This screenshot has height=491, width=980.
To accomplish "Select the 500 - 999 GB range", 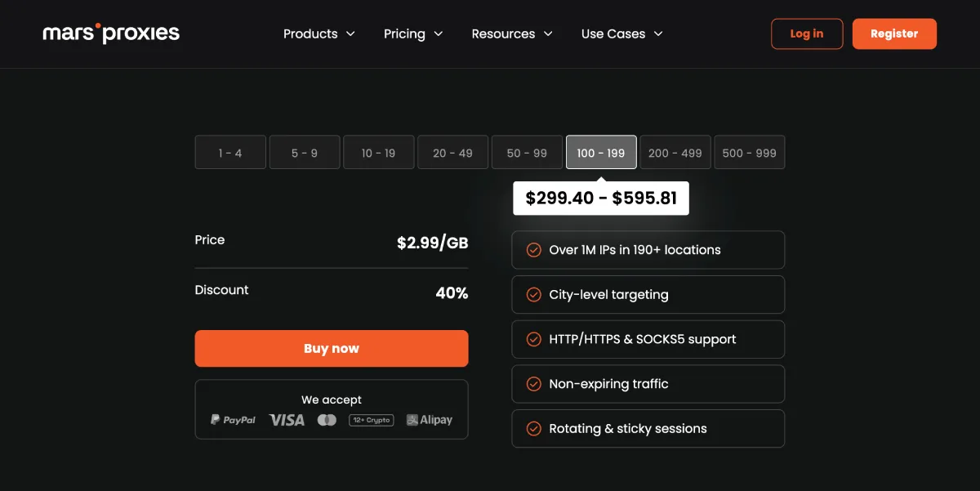I will tap(750, 153).
